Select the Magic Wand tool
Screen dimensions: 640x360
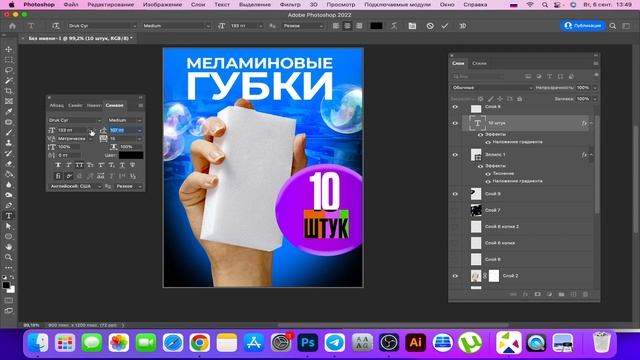click(9, 80)
